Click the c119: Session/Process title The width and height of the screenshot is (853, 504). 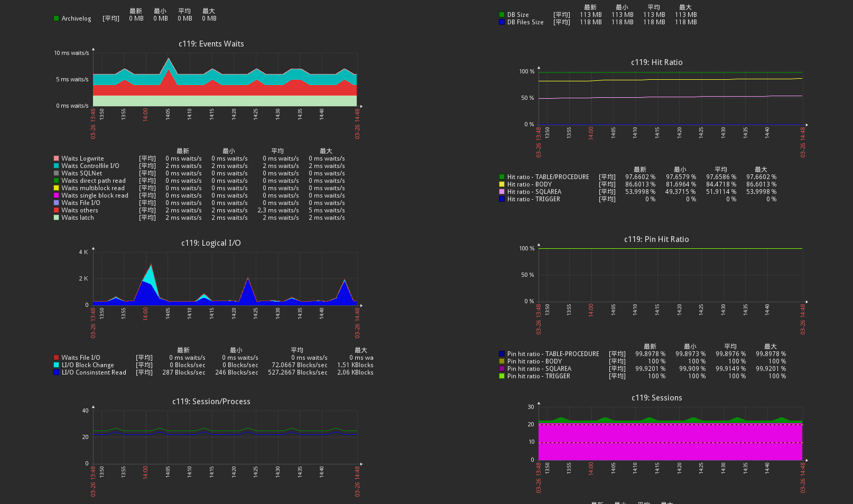[211, 402]
